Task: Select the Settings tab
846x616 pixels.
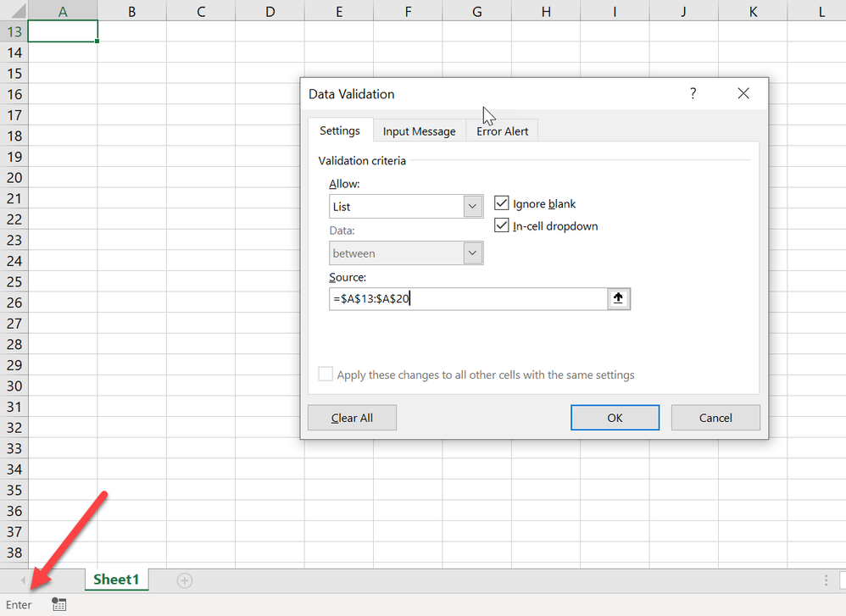Action: 340,130
